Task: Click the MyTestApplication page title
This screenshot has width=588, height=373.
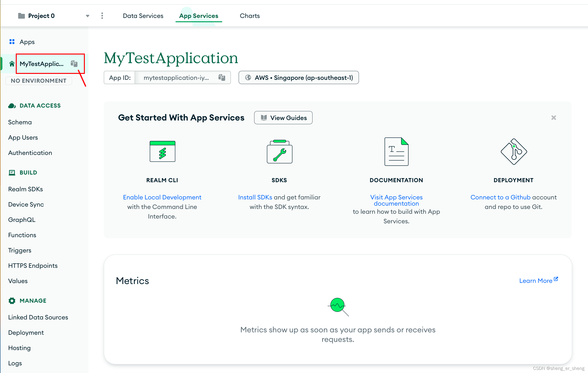Action: [171, 58]
